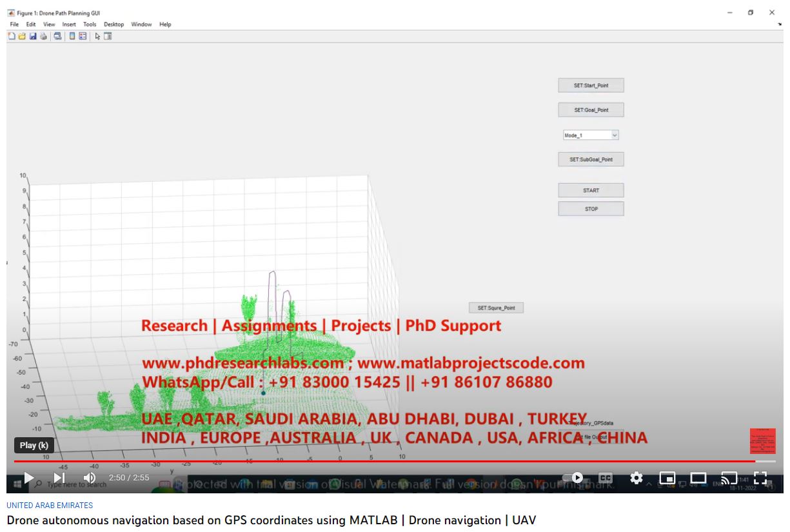Open the Window menu

pos(141,25)
